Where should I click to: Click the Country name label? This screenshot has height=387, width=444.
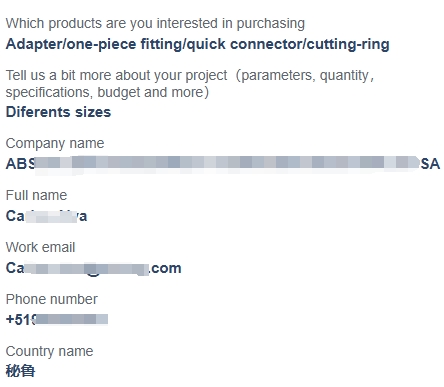tap(49, 351)
